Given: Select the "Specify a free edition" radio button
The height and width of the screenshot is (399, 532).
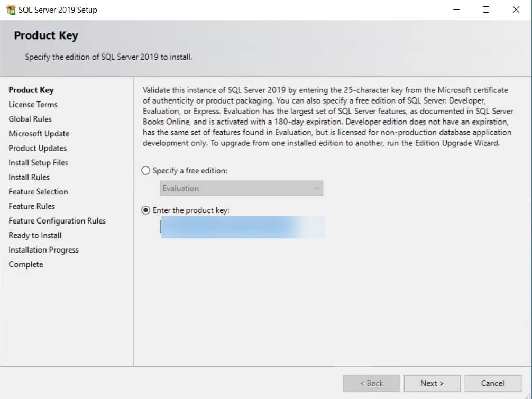Looking at the screenshot, I should click(x=145, y=170).
